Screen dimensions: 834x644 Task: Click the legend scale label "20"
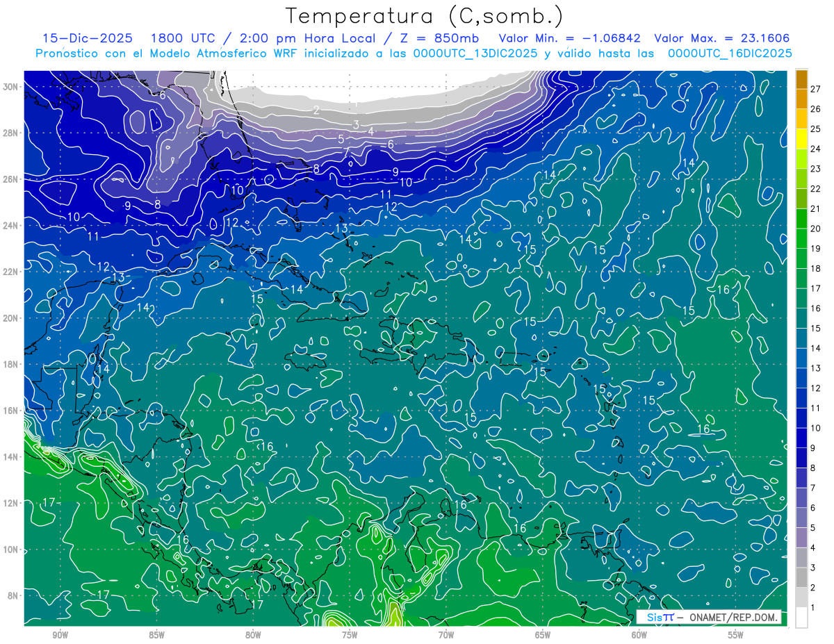pyautogui.click(x=816, y=229)
